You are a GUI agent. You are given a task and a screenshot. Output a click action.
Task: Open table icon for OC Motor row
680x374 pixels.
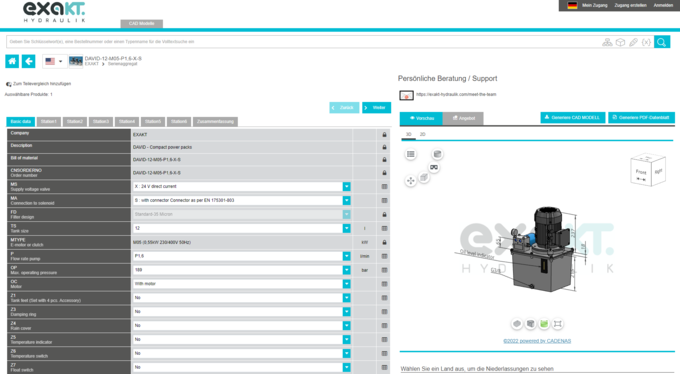384,284
